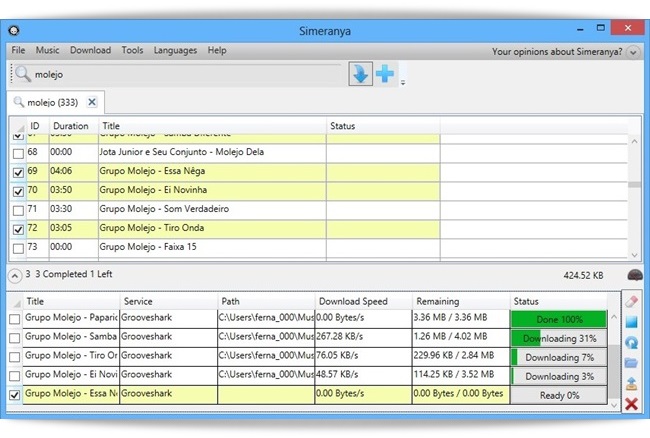Open the Tools menu

(x=132, y=50)
